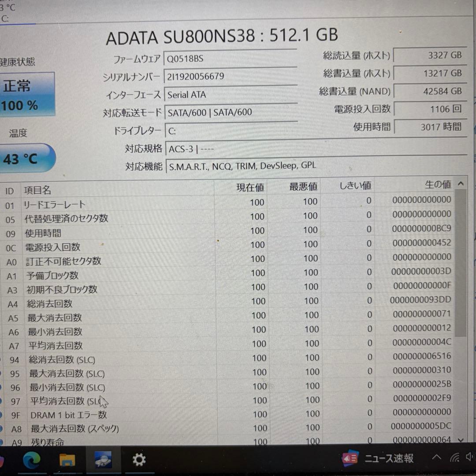The image size is (476, 476).
Task: Click the 43 °C temperature button
Action: 27,158
